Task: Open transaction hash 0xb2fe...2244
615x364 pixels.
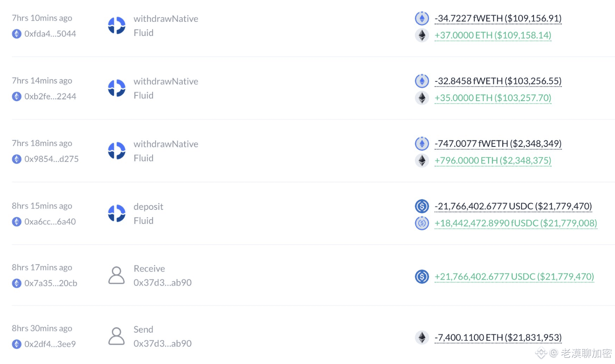Action: pos(50,96)
